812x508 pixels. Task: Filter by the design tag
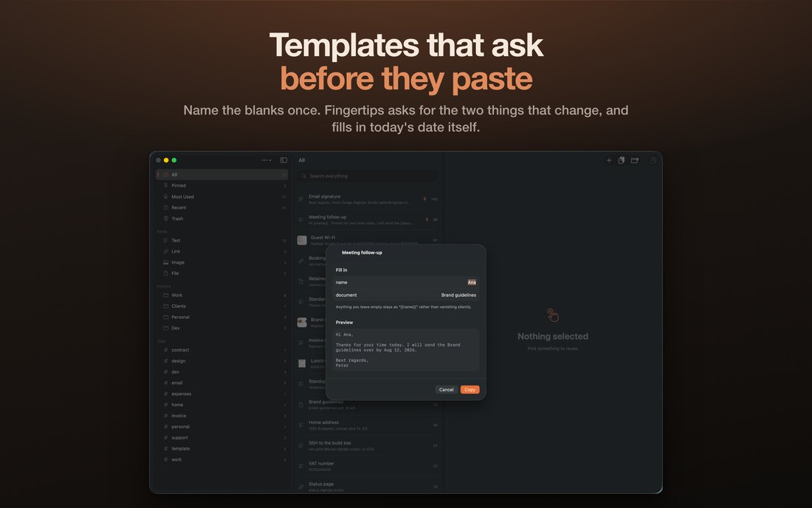(x=221, y=361)
